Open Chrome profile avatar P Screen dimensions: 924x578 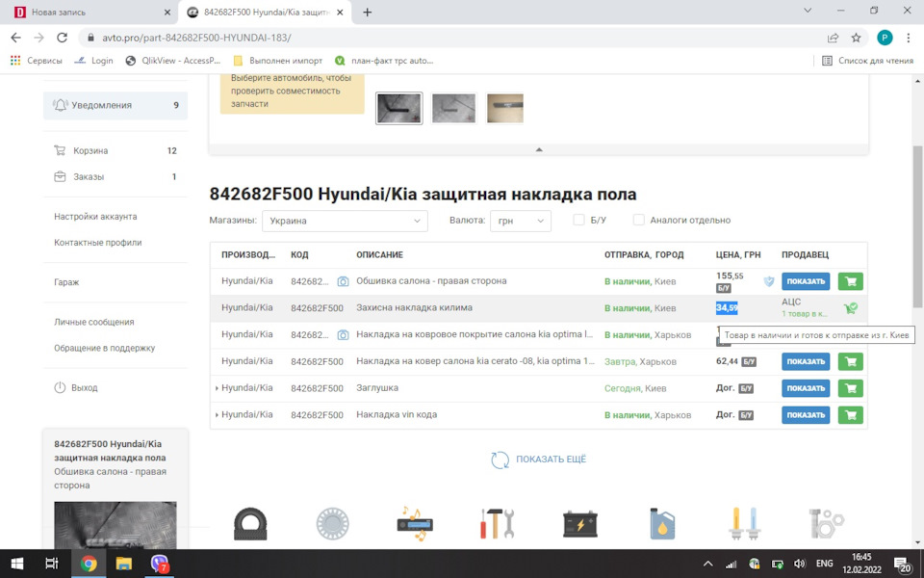(884, 38)
